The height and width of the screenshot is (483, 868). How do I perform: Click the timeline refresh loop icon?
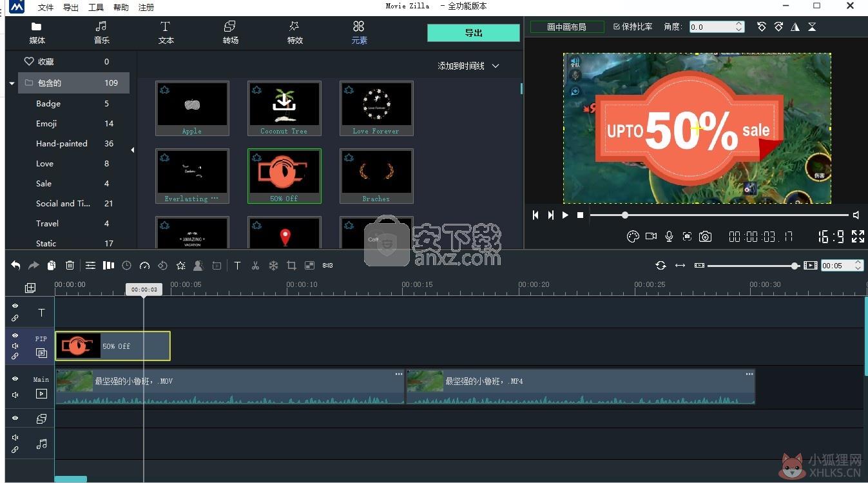coord(661,265)
